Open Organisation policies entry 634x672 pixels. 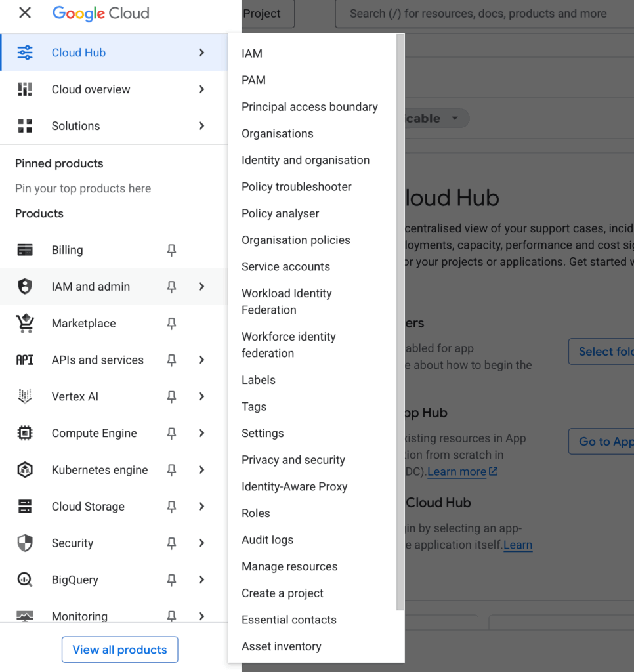pyautogui.click(x=296, y=240)
